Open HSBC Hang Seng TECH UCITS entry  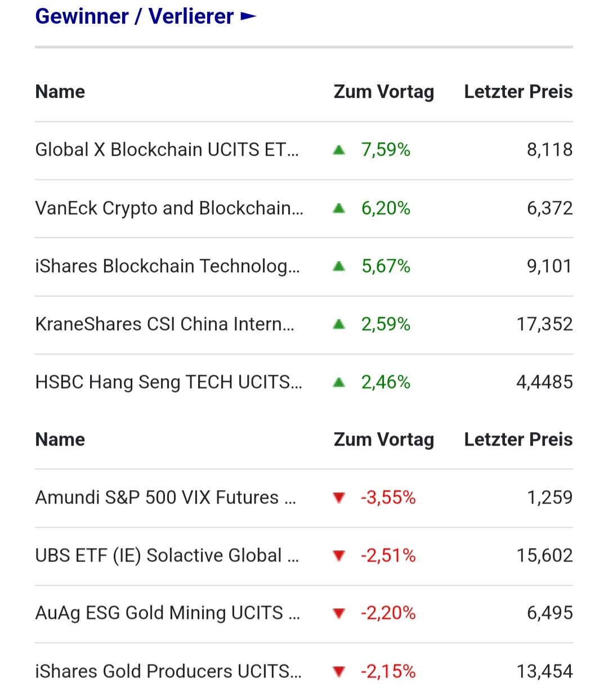[168, 382]
